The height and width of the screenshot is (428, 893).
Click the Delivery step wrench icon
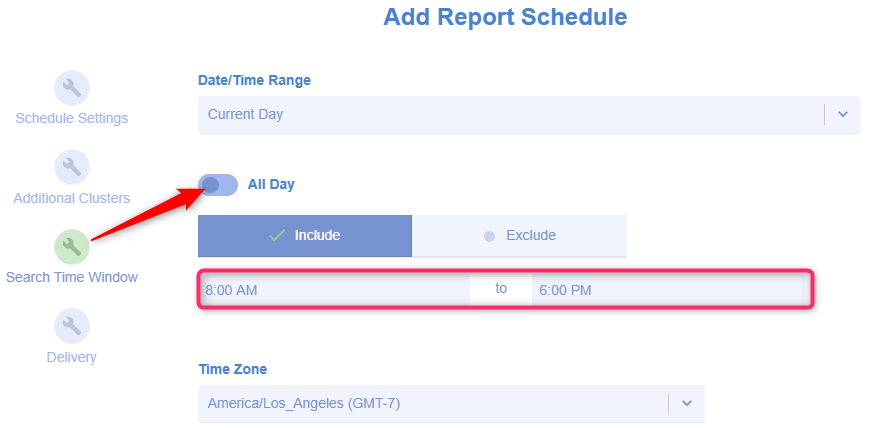tap(72, 325)
